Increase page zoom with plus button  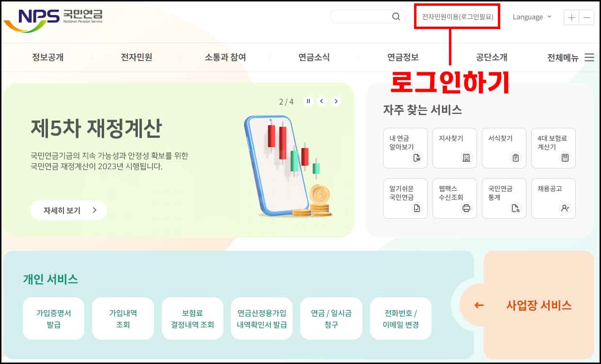click(571, 17)
